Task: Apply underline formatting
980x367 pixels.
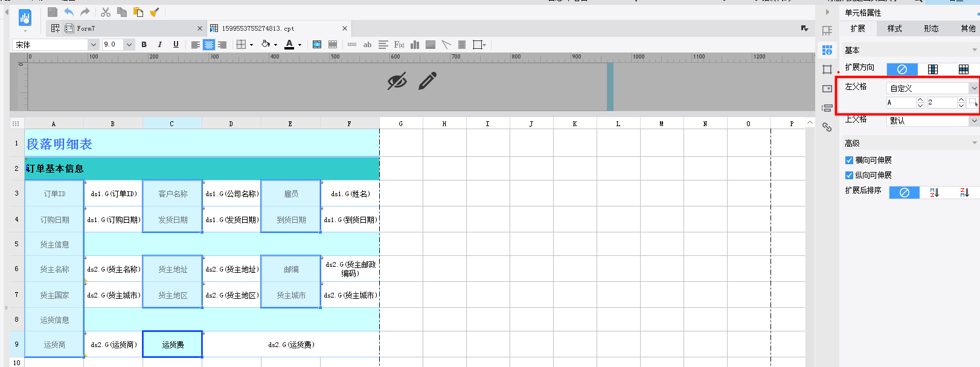Action: pos(176,45)
